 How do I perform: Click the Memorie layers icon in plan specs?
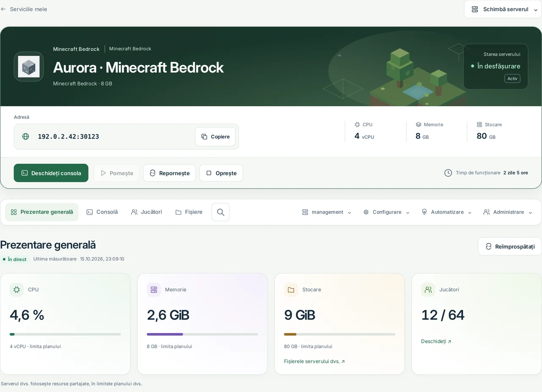418,124
